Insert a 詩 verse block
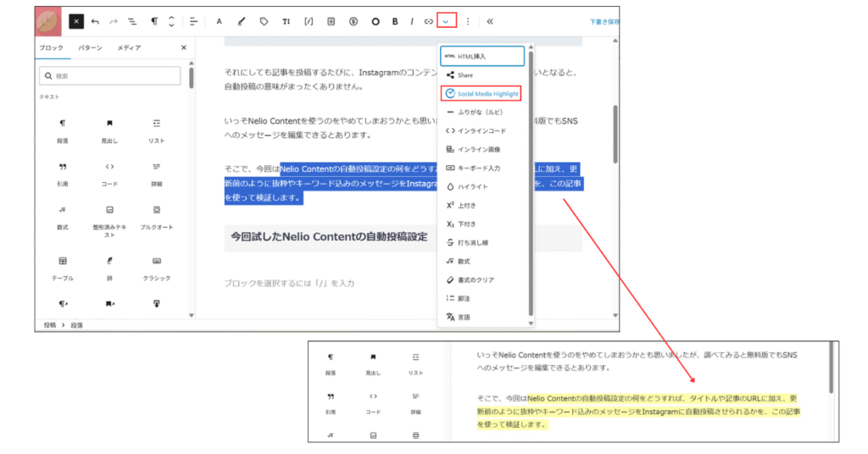Screen dimensions: 868x454 [109, 269]
